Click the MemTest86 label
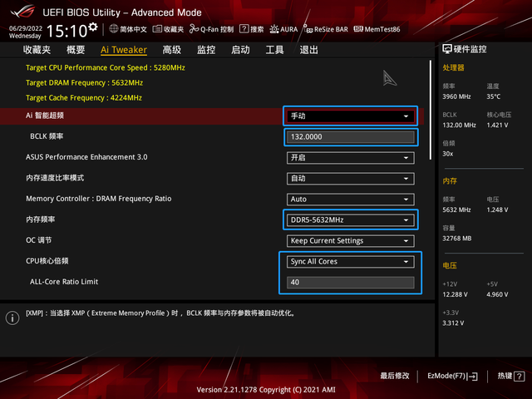Image resolution: width=532 pixels, height=399 pixels. click(x=382, y=29)
